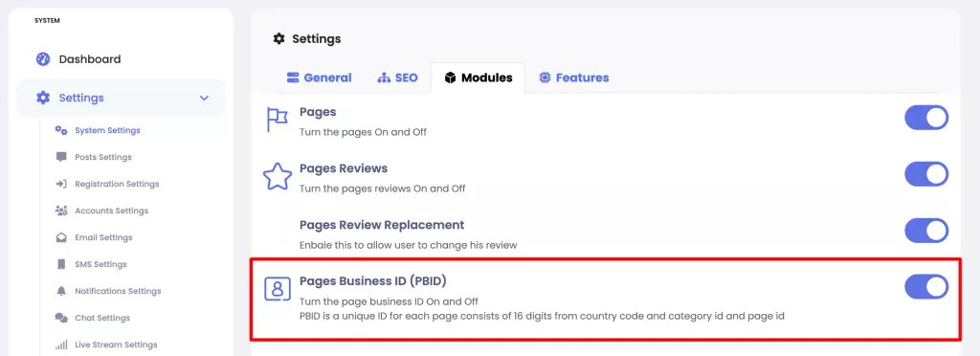Click the Notifications Settings bell icon
The width and height of the screenshot is (980, 356).
click(61, 291)
